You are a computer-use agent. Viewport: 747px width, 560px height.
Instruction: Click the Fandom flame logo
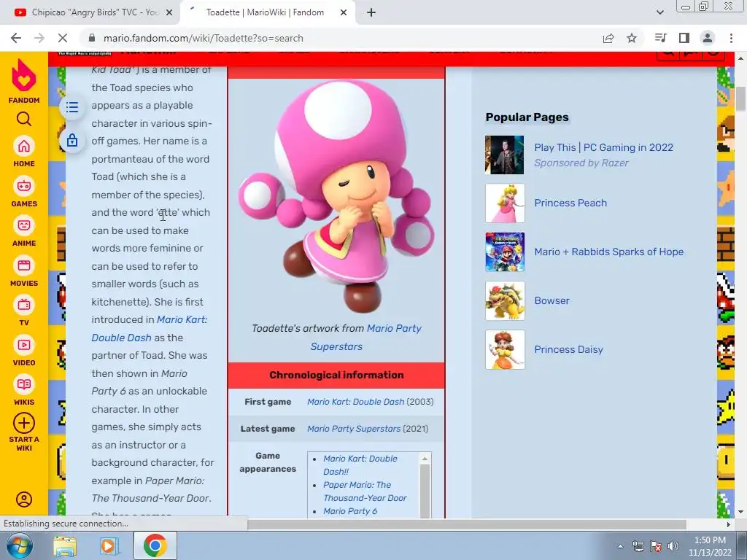(x=24, y=75)
